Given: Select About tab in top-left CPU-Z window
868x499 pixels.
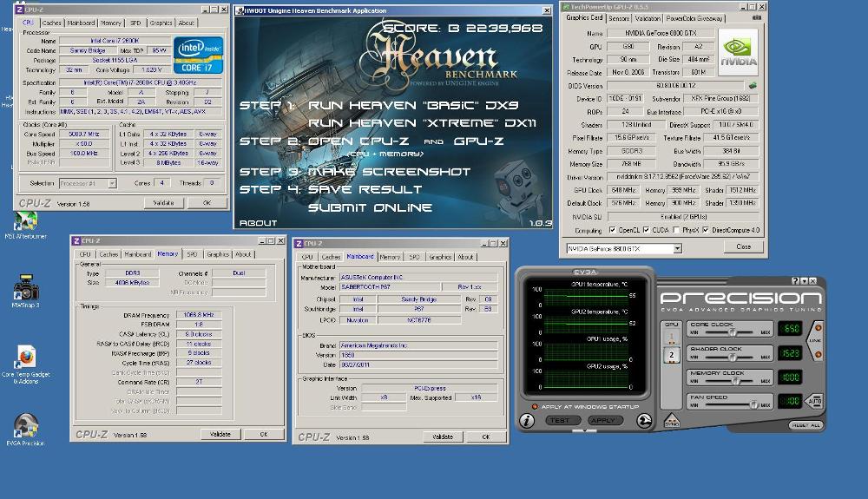Looking at the screenshot, I should [x=186, y=23].
